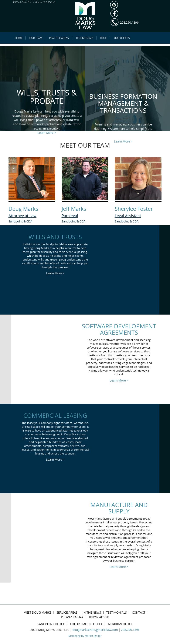
Task: Click Learn More under Commercial Leasing
Action: 55,460
